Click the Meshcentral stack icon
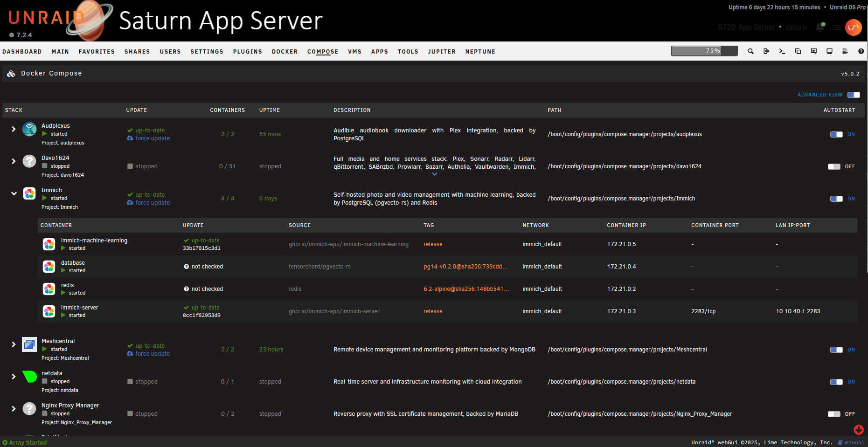 pyautogui.click(x=29, y=344)
